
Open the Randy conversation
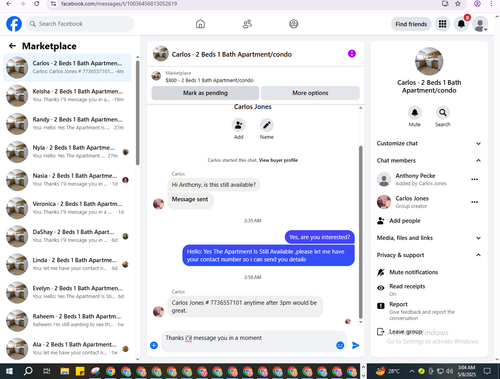click(67, 124)
